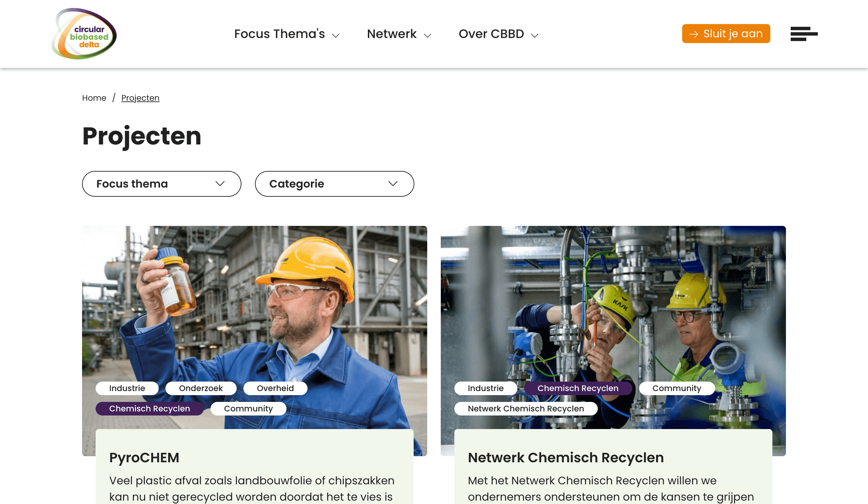Select Chemisch Recyclen tag on PyroCHEM card
868x504 pixels.
tap(150, 409)
